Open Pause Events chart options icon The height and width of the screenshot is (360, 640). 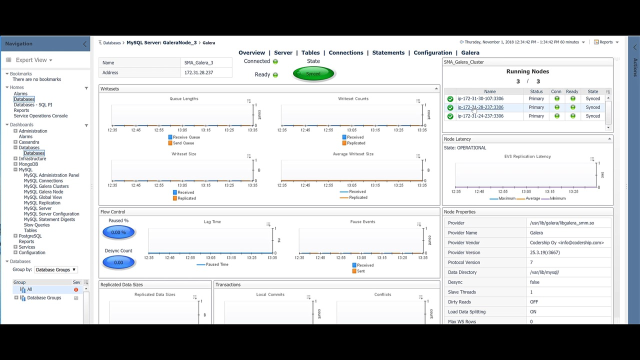pos(419,224)
